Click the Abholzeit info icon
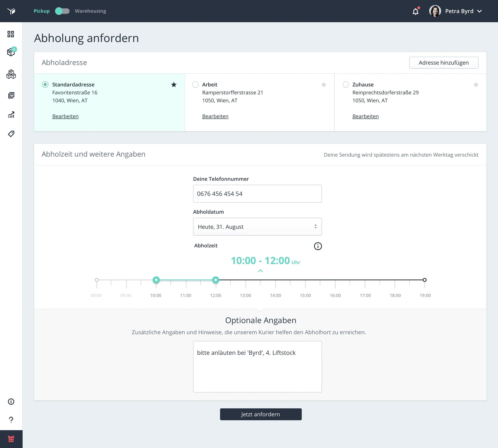Viewport: 498px width, 448px height. [318, 246]
